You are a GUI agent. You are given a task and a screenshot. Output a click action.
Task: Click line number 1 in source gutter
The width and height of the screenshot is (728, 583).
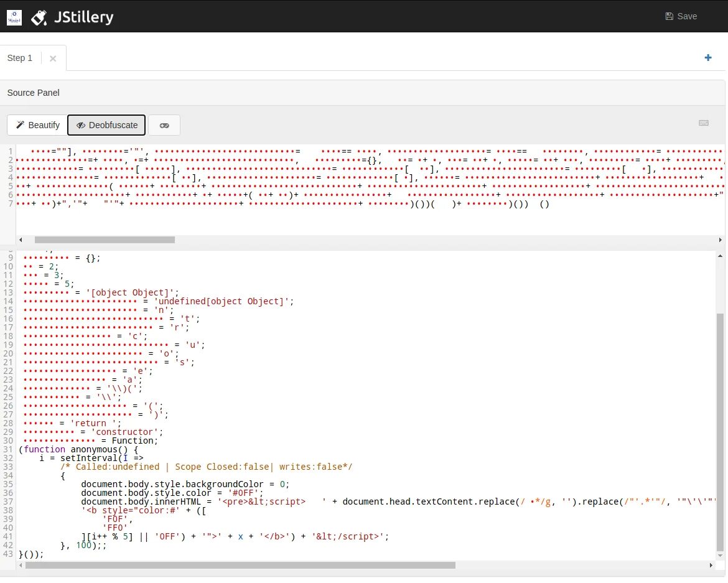10,151
